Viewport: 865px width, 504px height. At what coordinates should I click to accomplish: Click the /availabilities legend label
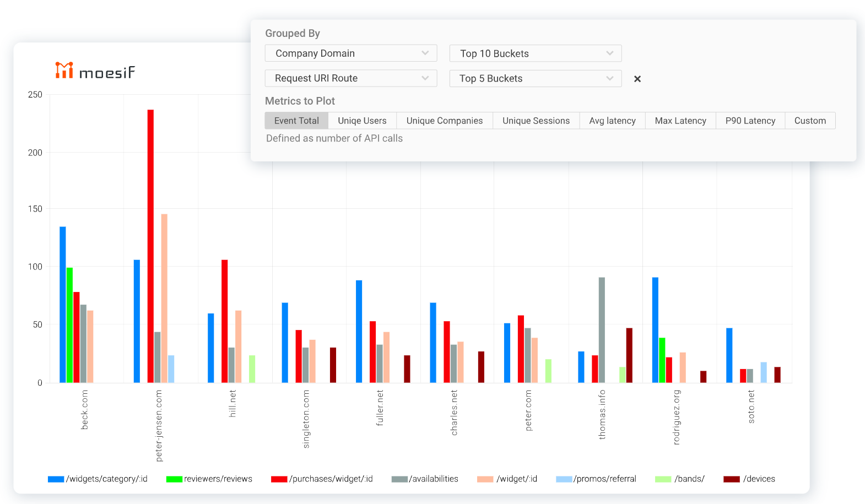pyautogui.click(x=434, y=479)
